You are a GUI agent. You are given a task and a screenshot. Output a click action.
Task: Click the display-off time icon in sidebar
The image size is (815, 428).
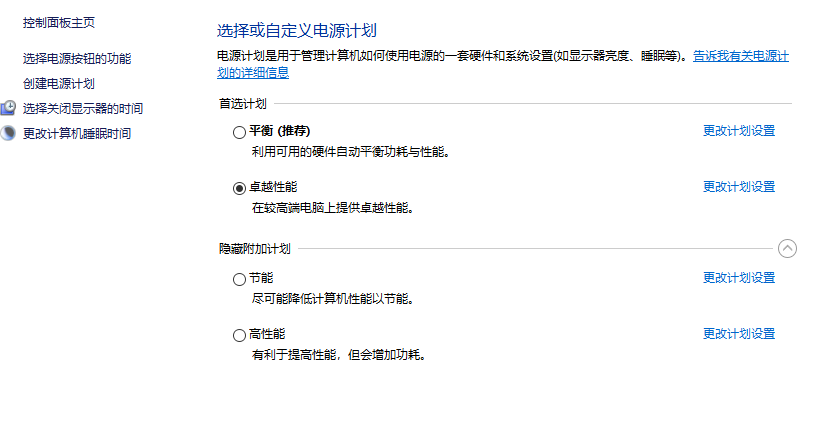tap(8, 108)
